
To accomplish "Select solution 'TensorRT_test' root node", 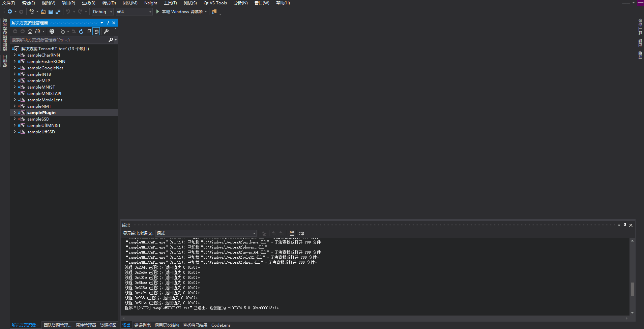I will [x=55, y=48].
